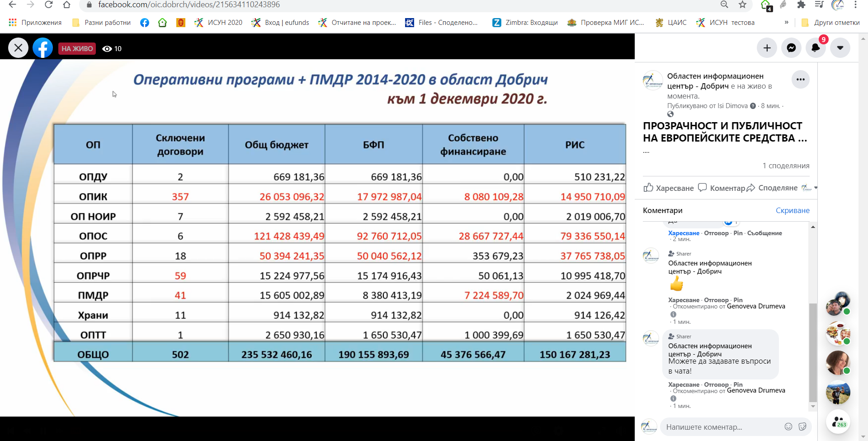Expand hidden bookmarks chevron
Viewport: 868px width, 441px height.
tap(787, 22)
